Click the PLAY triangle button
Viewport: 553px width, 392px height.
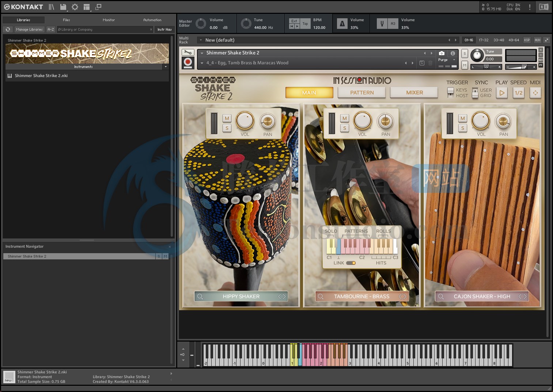click(x=502, y=93)
